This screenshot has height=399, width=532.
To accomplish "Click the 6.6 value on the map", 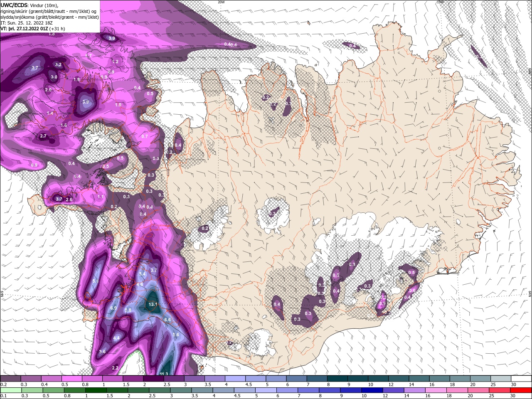I will coord(167,320).
